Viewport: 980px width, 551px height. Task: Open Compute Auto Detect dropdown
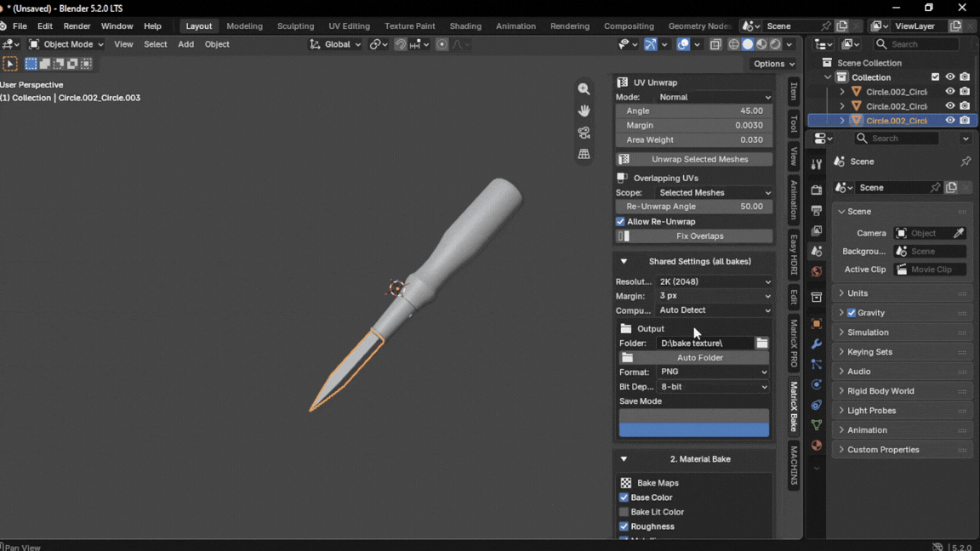click(x=715, y=310)
